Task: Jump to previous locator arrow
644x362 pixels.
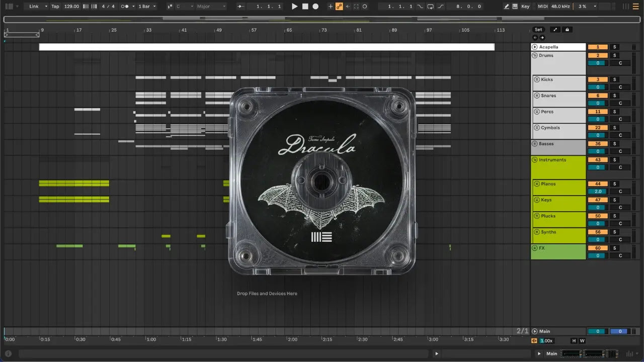Action: 535,38
